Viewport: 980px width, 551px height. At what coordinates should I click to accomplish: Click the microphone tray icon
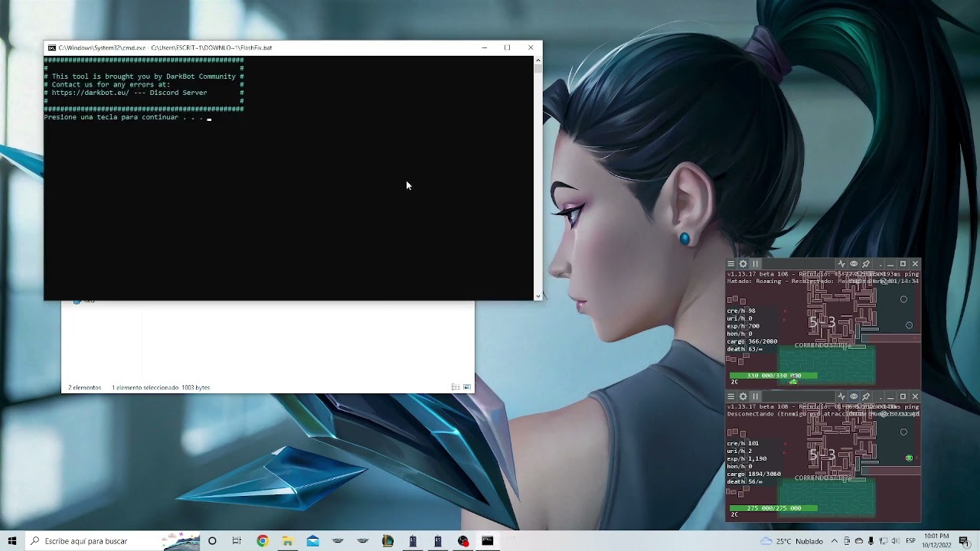point(871,541)
